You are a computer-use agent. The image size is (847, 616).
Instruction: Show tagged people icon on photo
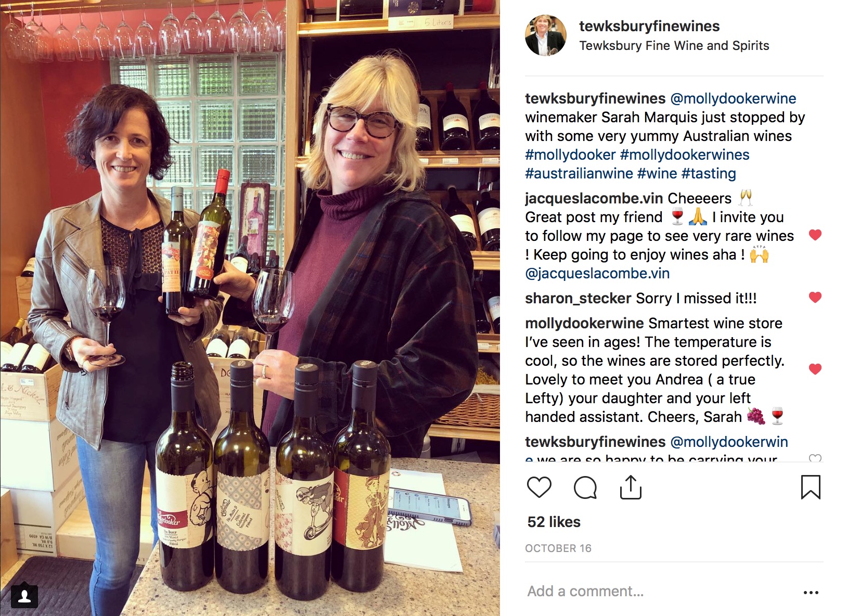click(24, 596)
